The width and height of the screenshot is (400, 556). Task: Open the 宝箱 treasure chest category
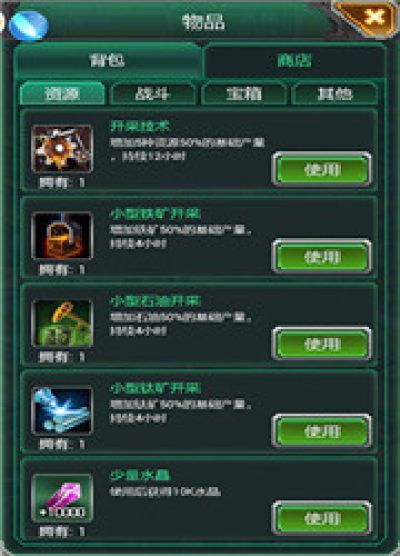pyautogui.click(x=244, y=94)
